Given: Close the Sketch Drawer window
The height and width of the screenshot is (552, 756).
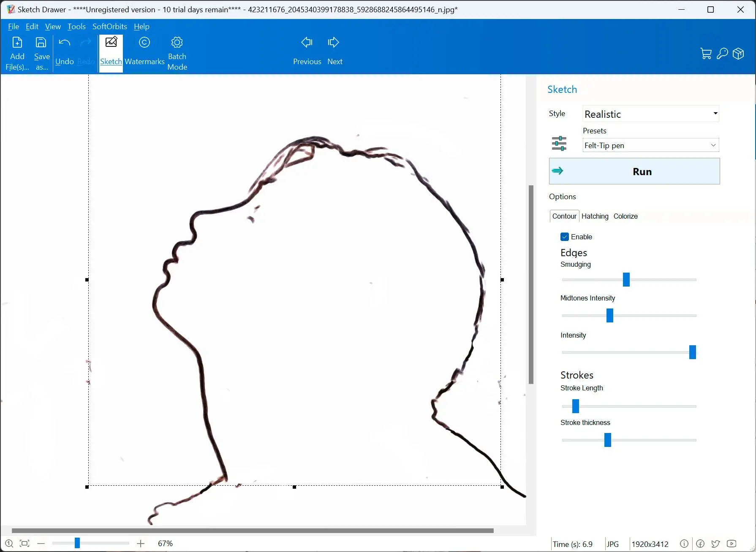Looking at the screenshot, I should [740, 9].
